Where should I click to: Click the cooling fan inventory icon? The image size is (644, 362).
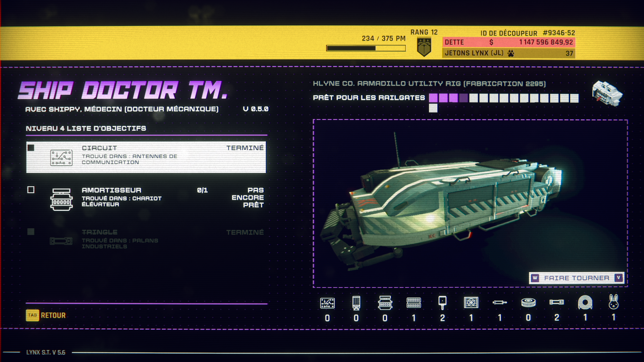click(471, 302)
